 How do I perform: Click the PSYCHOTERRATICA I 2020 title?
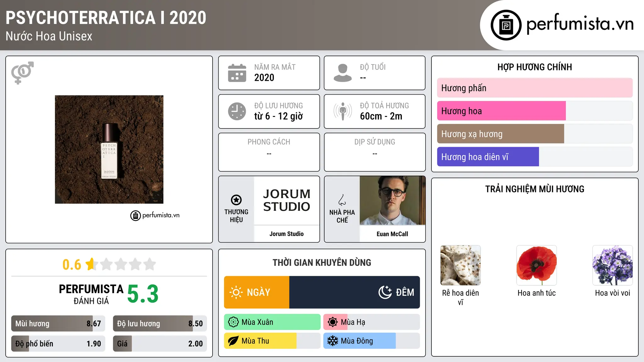click(106, 18)
